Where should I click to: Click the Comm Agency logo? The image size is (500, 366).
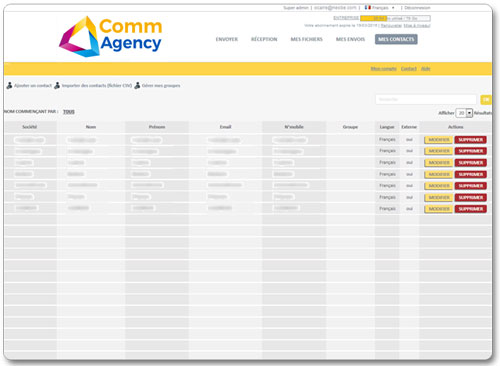click(x=111, y=36)
